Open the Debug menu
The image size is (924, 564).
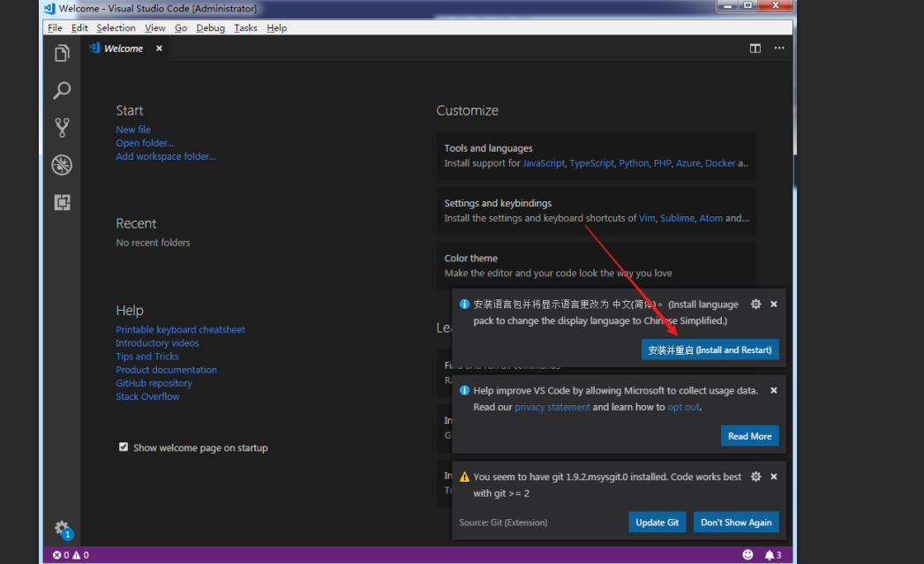pyautogui.click(x=210, y=27)
